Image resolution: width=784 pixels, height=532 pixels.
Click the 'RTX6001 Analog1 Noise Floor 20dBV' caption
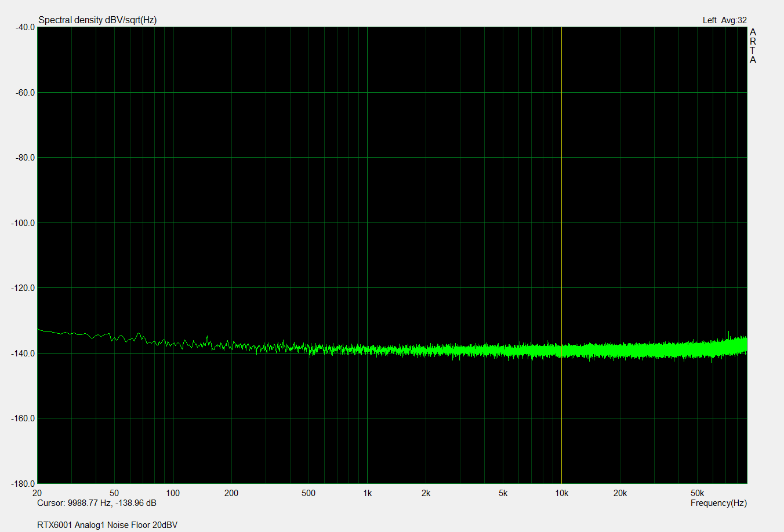[107, 525]
